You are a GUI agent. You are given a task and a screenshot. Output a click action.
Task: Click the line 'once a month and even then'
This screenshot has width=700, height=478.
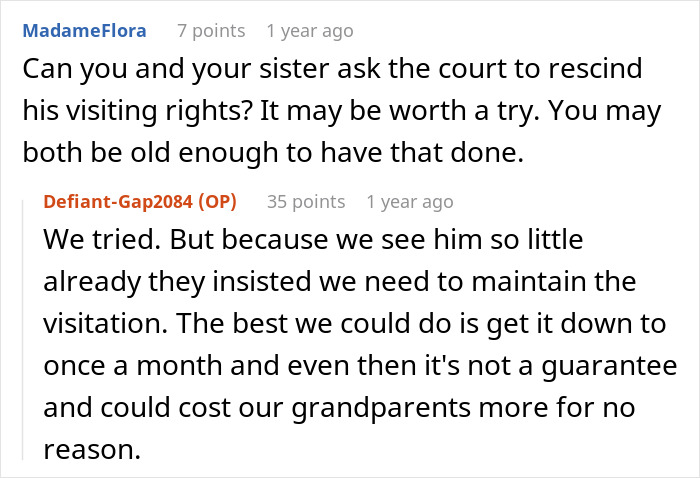pos(360,366)
